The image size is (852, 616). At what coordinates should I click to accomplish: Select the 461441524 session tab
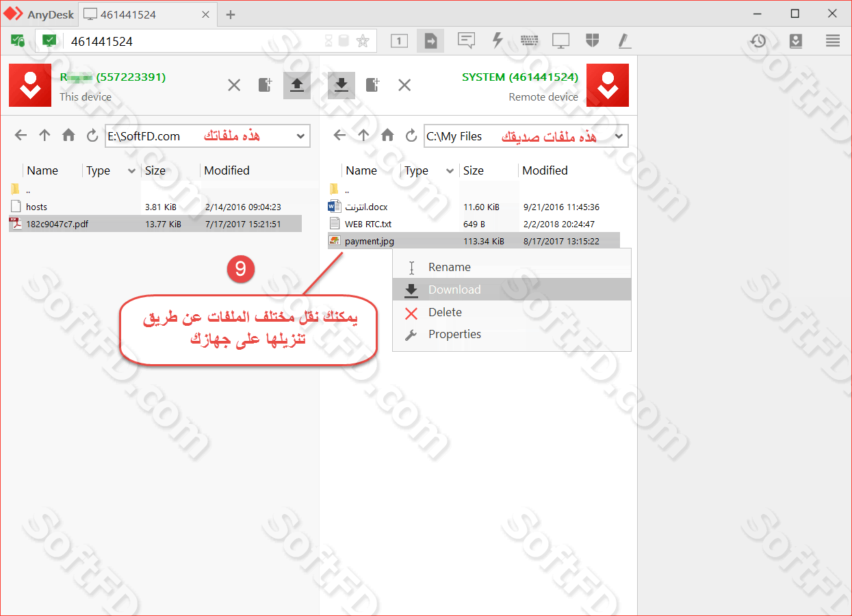click(x=146, y=14)
